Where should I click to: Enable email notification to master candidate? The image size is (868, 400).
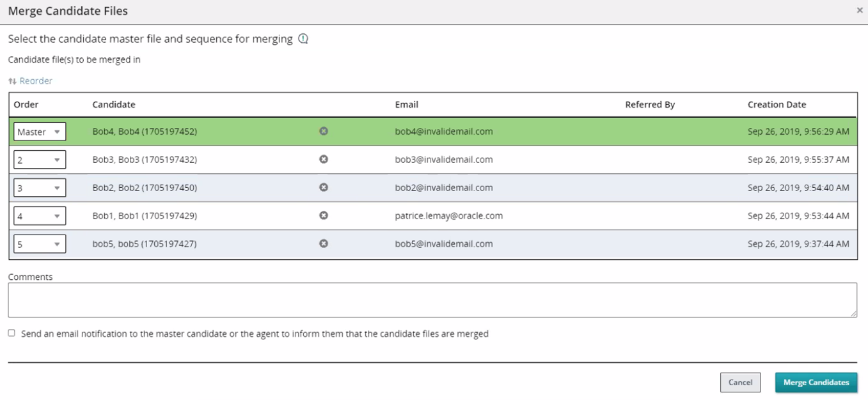click(12, 333)
